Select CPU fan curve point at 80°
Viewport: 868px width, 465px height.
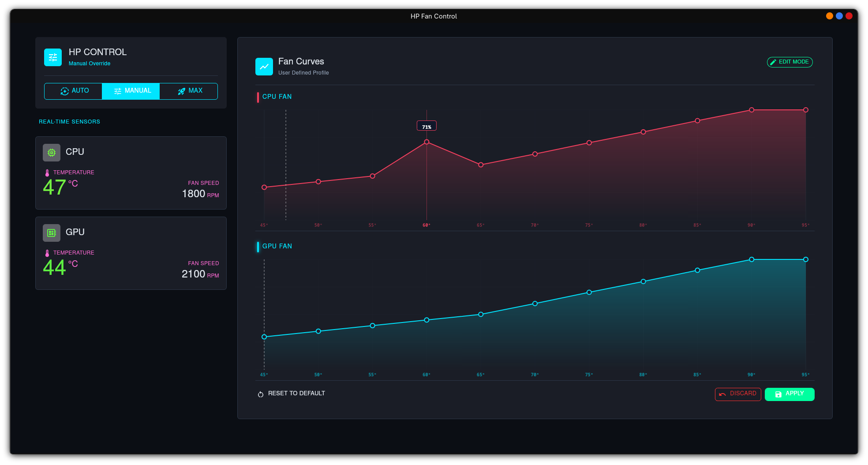coord(644,132)
